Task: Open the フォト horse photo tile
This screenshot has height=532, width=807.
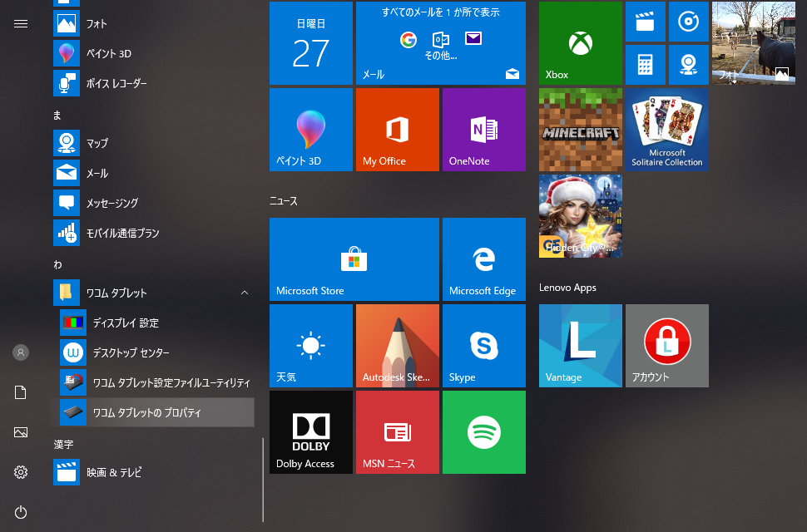Action: point(754,43)
